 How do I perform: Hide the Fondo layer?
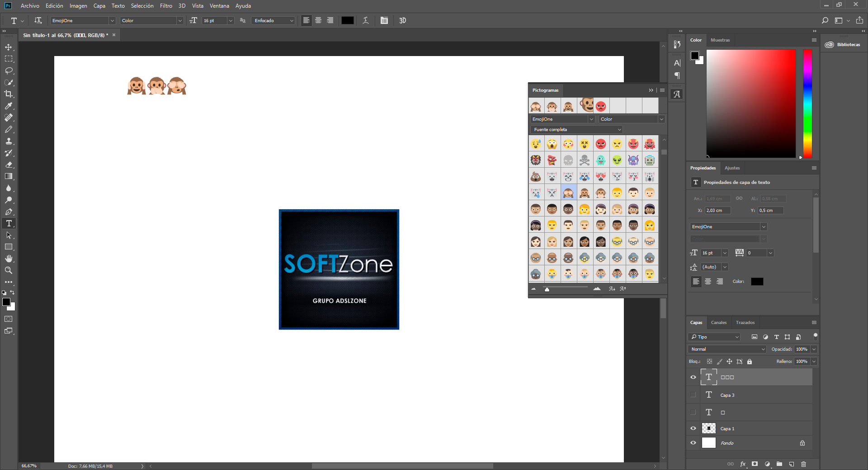click(693, 443)
